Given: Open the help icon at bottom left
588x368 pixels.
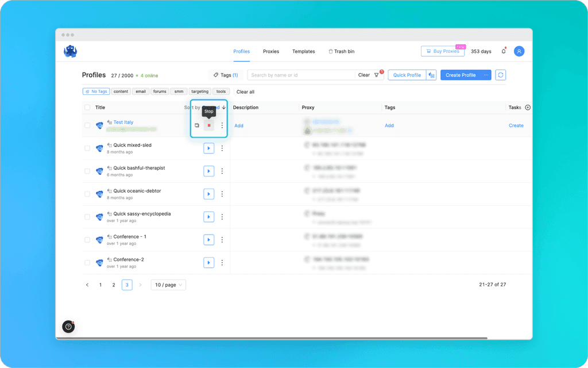Looking at the screenshot, I should click(68, 327).
